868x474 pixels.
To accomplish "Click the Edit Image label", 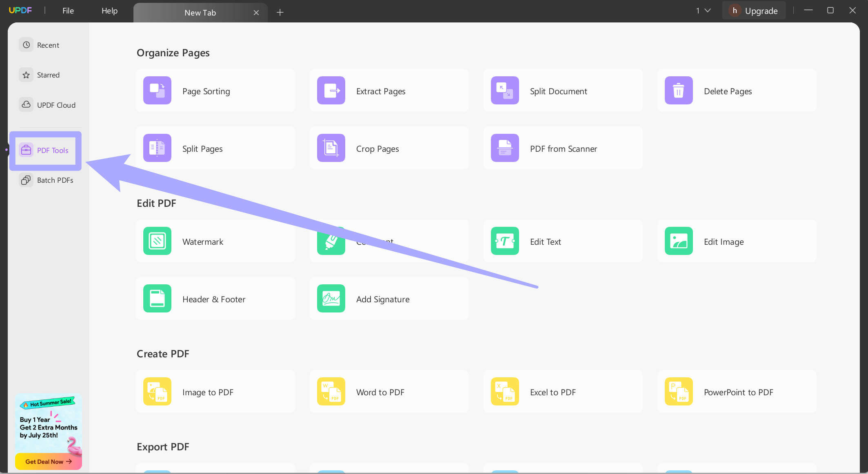I will [724, 242].
